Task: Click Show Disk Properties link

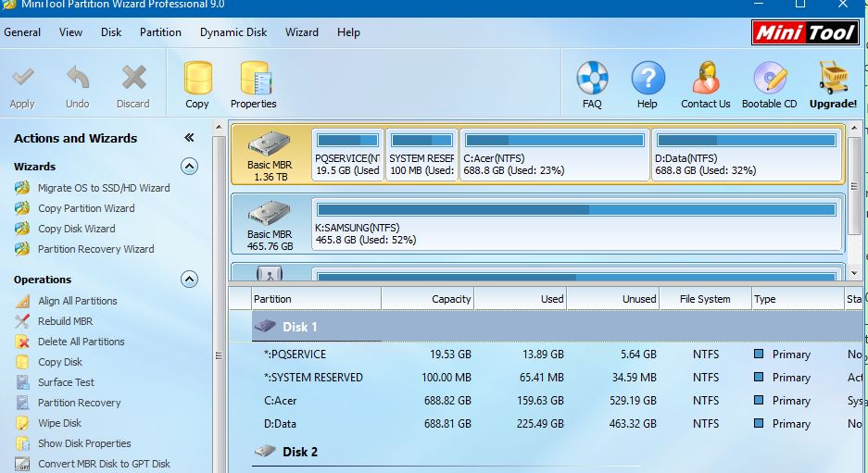Action: point(84,443)
